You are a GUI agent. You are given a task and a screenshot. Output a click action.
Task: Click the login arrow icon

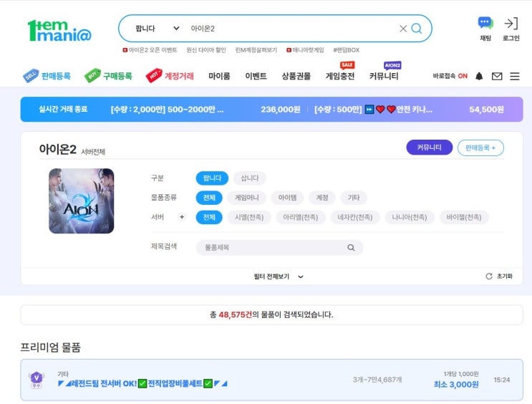pos(511,24)
